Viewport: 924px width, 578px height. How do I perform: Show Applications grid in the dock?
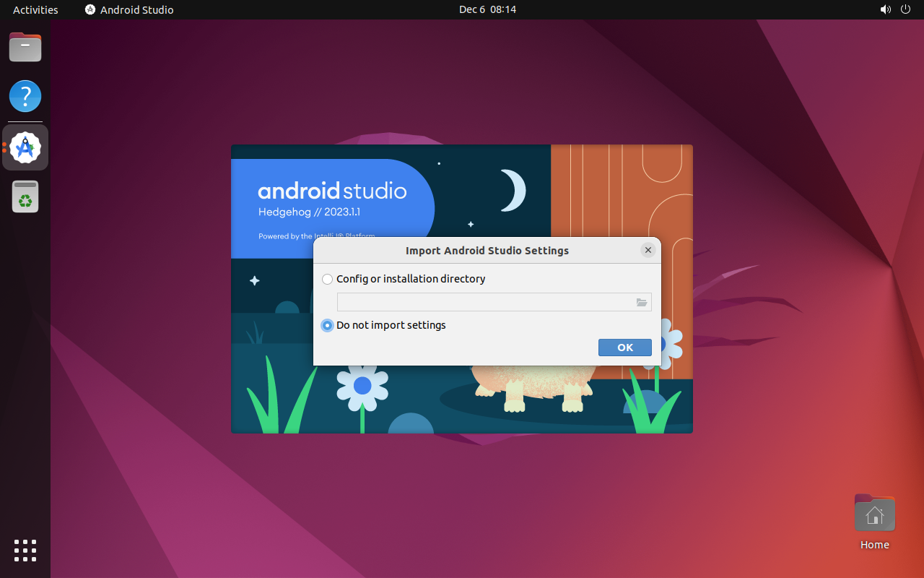pos(25,551)
